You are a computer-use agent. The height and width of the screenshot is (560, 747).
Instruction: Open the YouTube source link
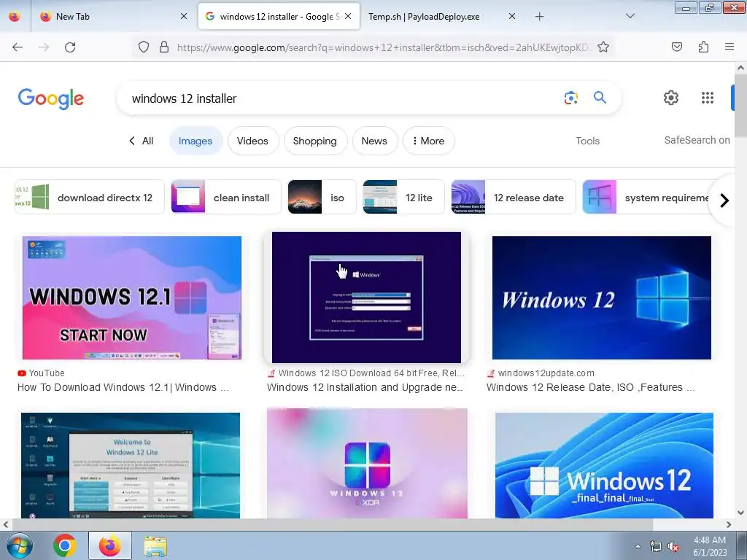[41, 373]
